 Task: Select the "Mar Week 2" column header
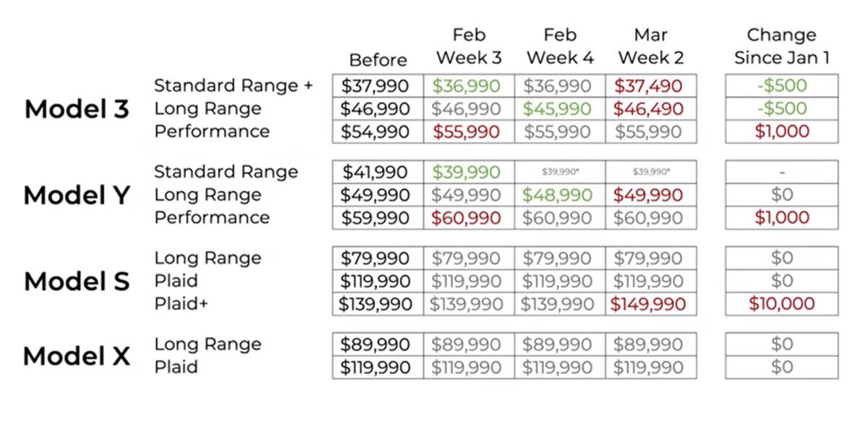[651, 46]
